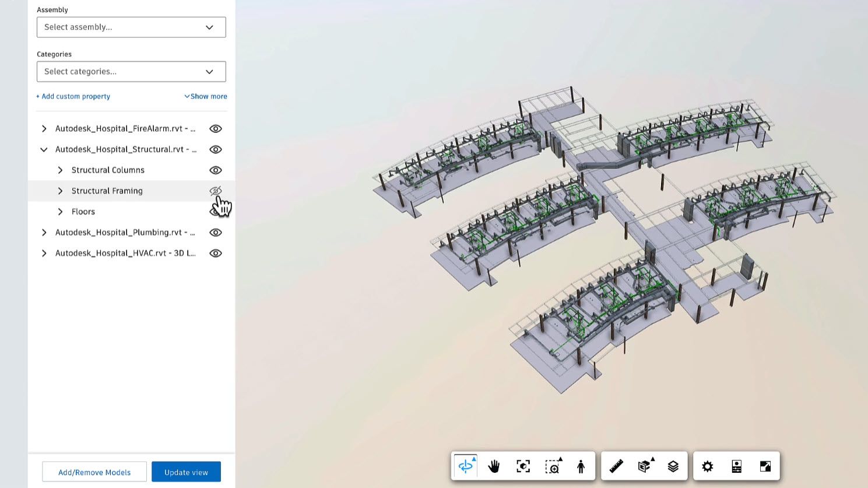Image resolution: width=868 pixels, height=488 pixels.
Task: Expand the Structural Framing node
Action: tap(60, 191)
